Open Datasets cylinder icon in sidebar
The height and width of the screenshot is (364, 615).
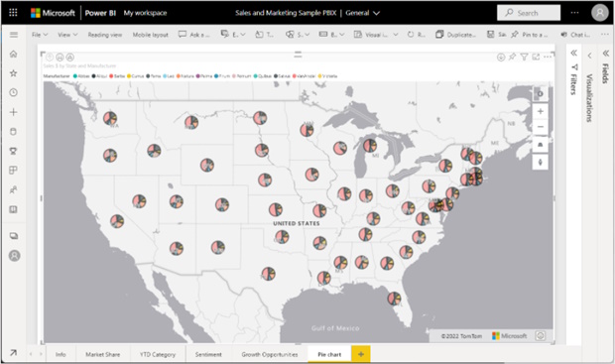[13, 131]
